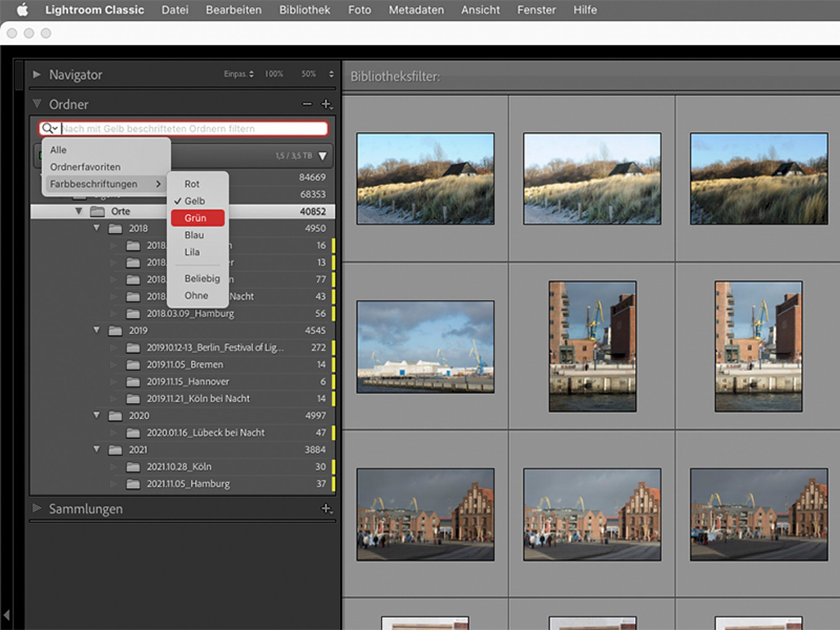Open the Apple menu
Image resolution: width=840 pixels, height=630 pixels.
tap(23, 10)
